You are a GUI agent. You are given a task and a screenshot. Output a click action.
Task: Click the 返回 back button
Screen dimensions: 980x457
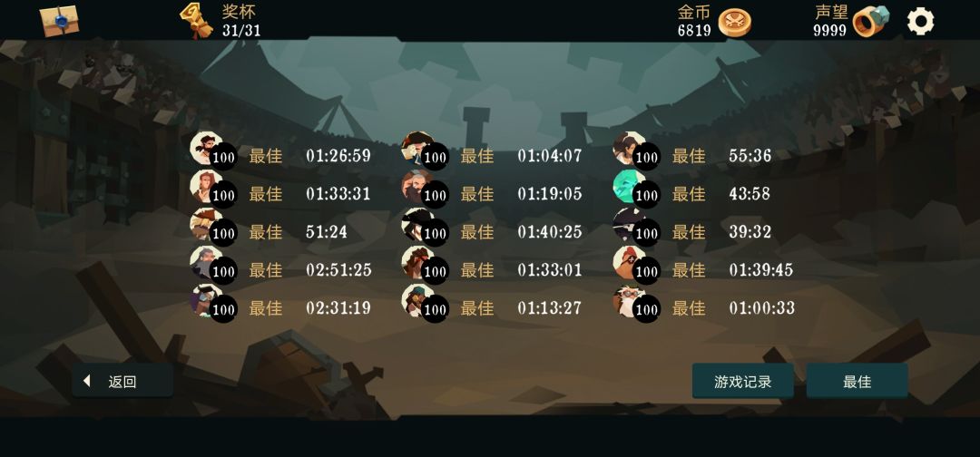pyautogui.click(x=122, y=381)
